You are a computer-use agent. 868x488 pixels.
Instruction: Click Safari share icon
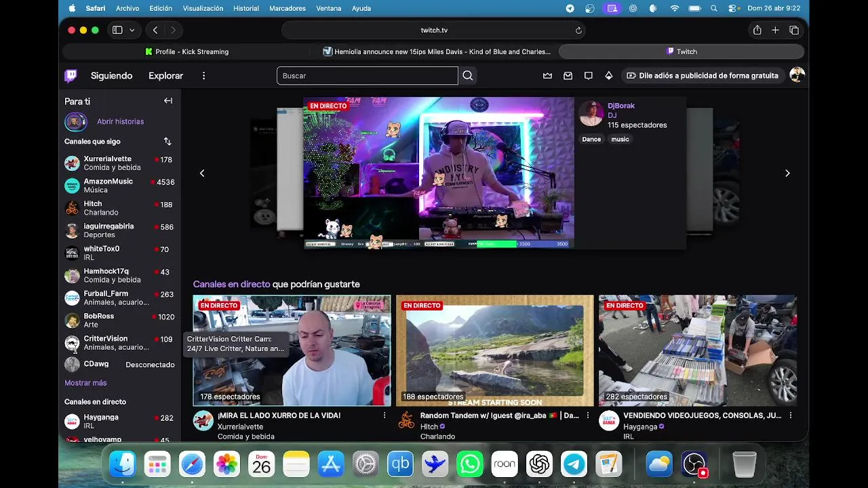click(757, 30)
